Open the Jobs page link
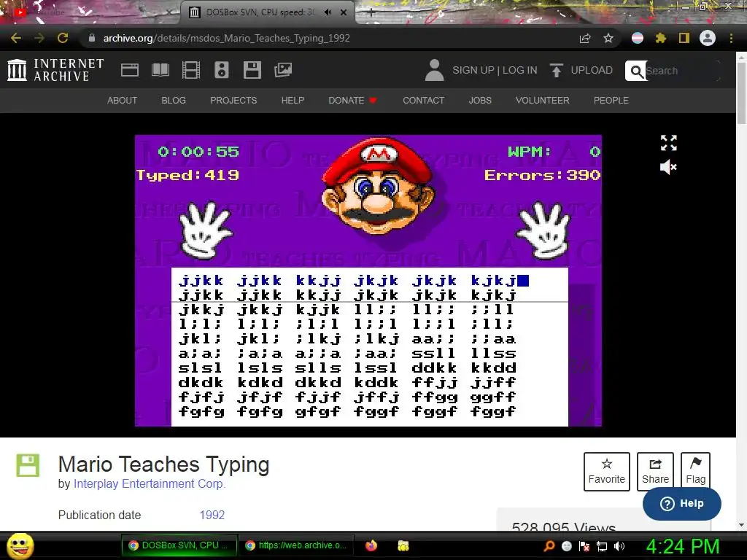The image size is (747, 560). pos(480,101)
